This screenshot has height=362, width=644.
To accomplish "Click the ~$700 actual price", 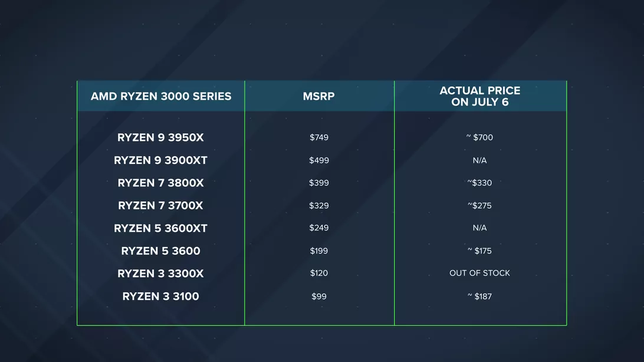I will (x=479, y=137).
